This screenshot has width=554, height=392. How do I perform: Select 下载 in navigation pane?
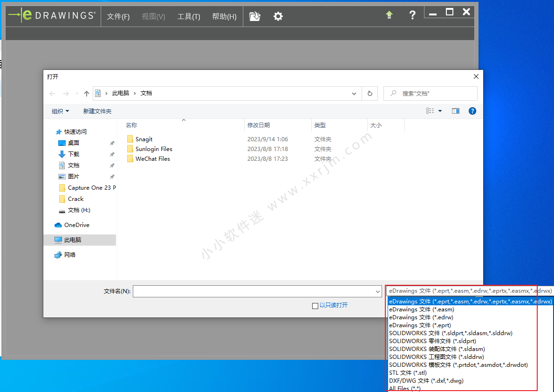pos(69,154)
